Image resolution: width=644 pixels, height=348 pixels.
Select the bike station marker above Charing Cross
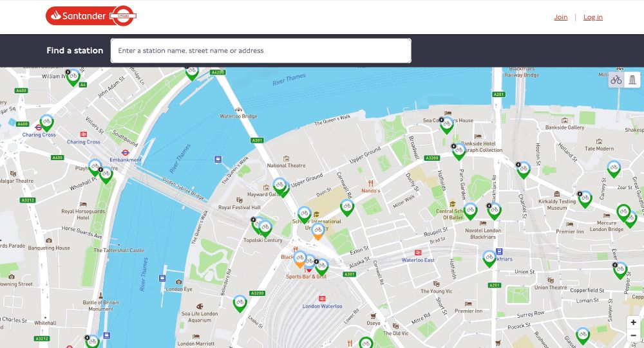tap(46, 122)
